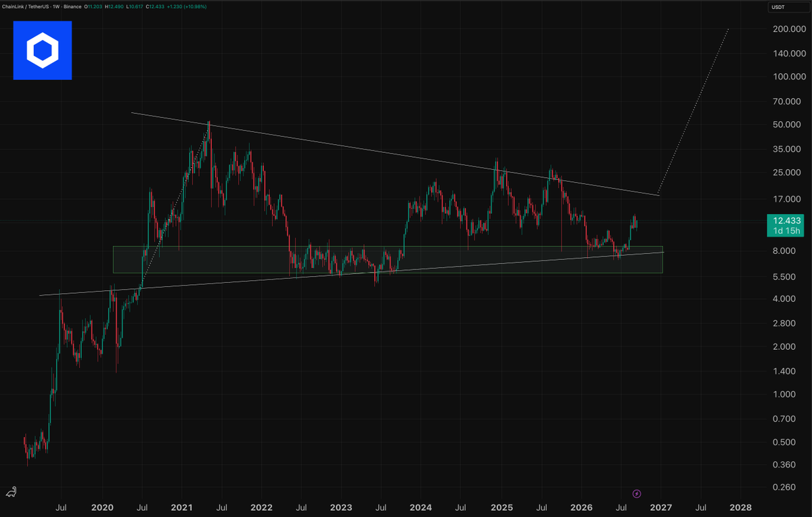This screenshot has height=517, width=812.
Task: Click the 2022 time axis label
Action: [x=261, y=507]
